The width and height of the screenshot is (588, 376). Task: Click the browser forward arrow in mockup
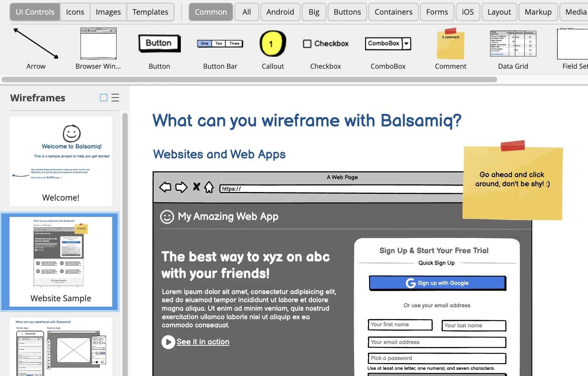pyautogui.click(x=181, y=187)
